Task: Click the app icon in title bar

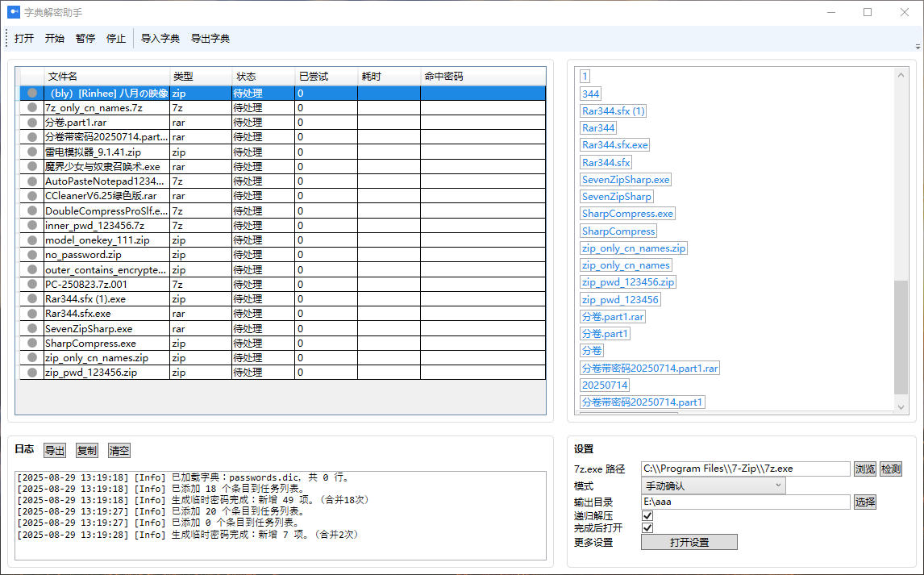Action: pyautogui.click(x=14, y=12)
